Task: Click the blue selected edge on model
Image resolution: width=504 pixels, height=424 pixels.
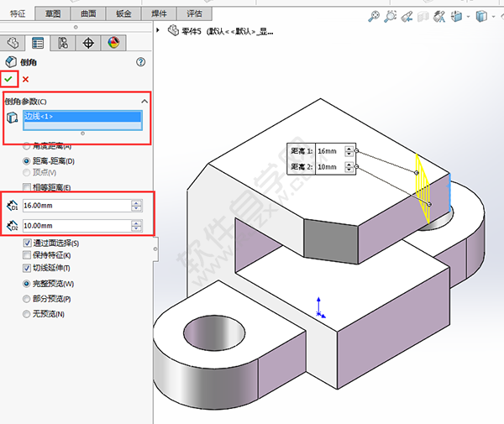Action: click(x=449, y=193)
